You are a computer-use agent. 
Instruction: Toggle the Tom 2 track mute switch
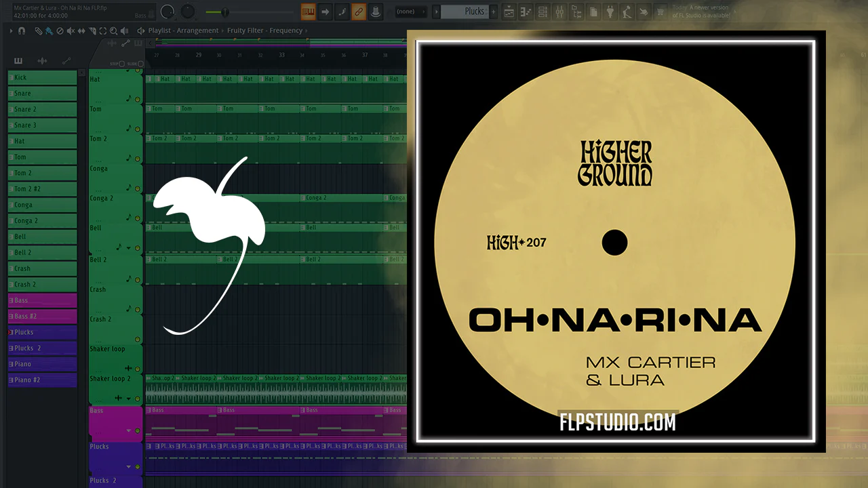138,159
